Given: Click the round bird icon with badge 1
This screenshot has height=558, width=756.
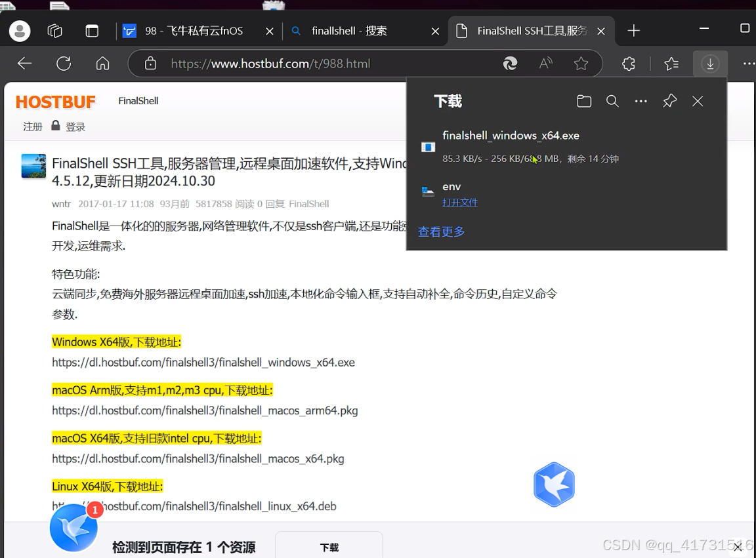Looking at the screenshot, I should tap(74, 528).
